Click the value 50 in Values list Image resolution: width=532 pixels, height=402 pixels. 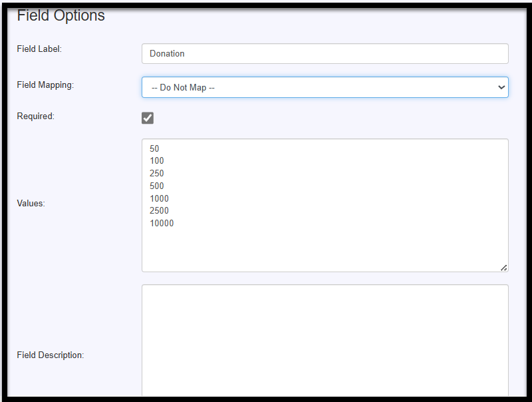coord(154,148)
